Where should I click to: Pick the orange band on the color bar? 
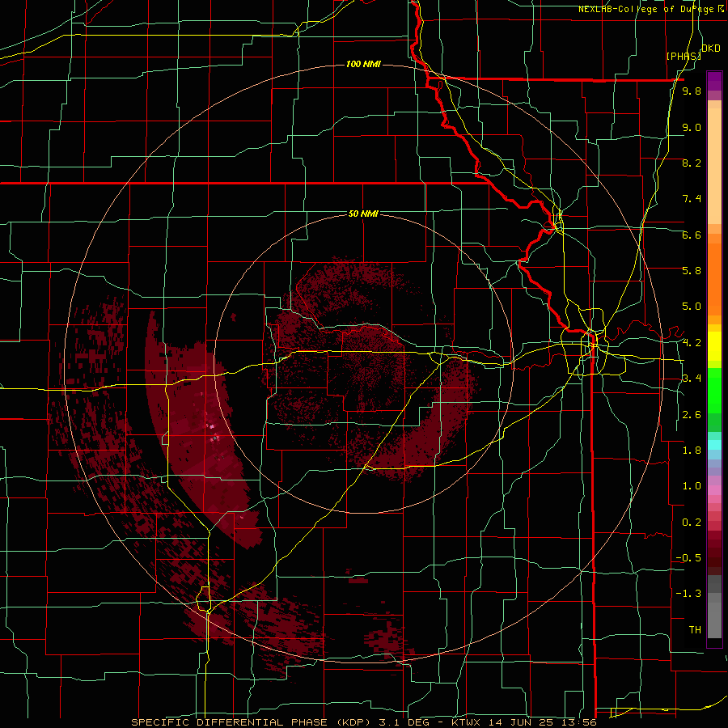[714, 280]
